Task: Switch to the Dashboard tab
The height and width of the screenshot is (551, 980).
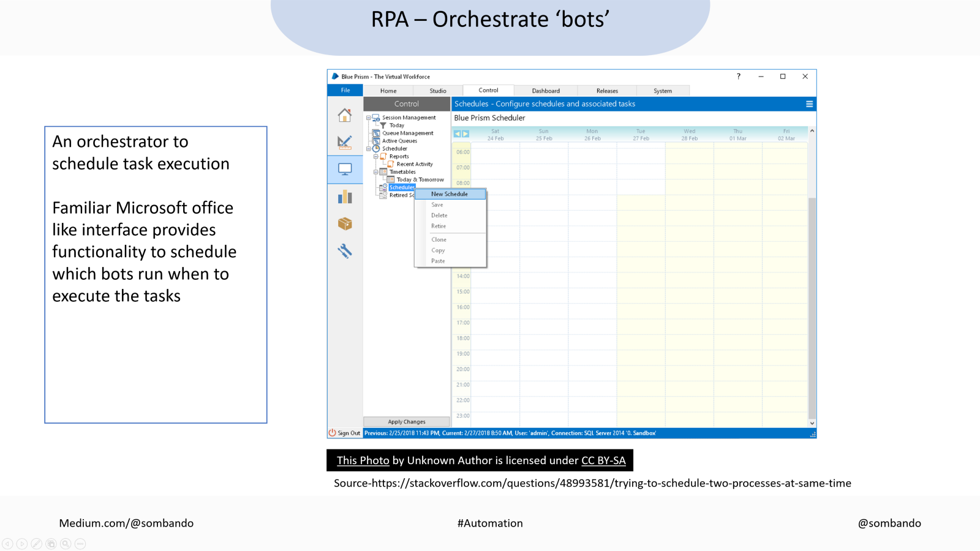Action: 545,91
